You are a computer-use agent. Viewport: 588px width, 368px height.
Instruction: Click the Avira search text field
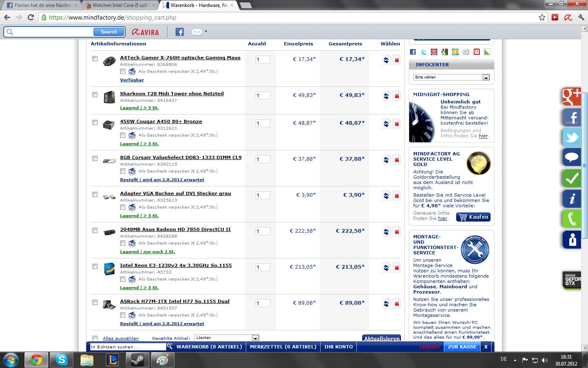click(53, 32)
